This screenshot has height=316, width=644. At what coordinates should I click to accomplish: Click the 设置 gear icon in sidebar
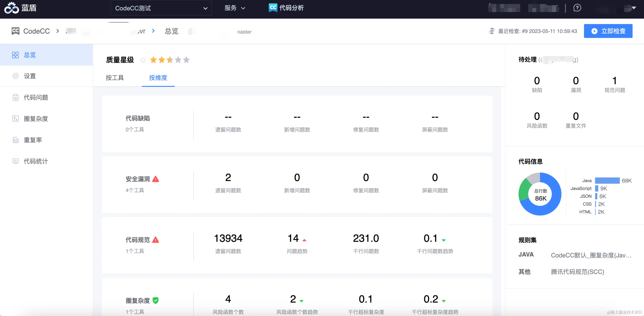tap(15, 76)
